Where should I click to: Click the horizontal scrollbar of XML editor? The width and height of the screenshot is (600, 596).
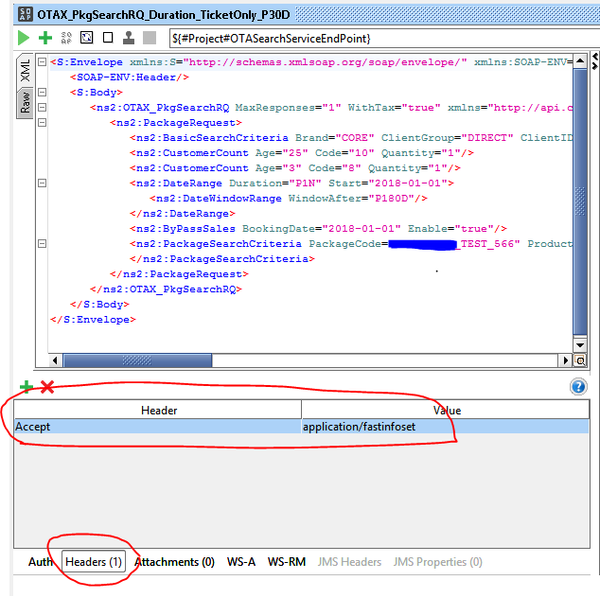pos(300,359)
